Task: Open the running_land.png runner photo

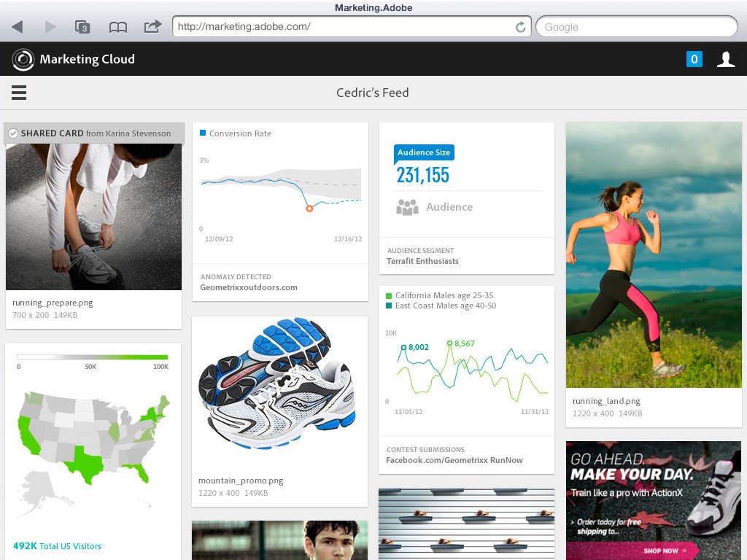Action: point(654,254)
